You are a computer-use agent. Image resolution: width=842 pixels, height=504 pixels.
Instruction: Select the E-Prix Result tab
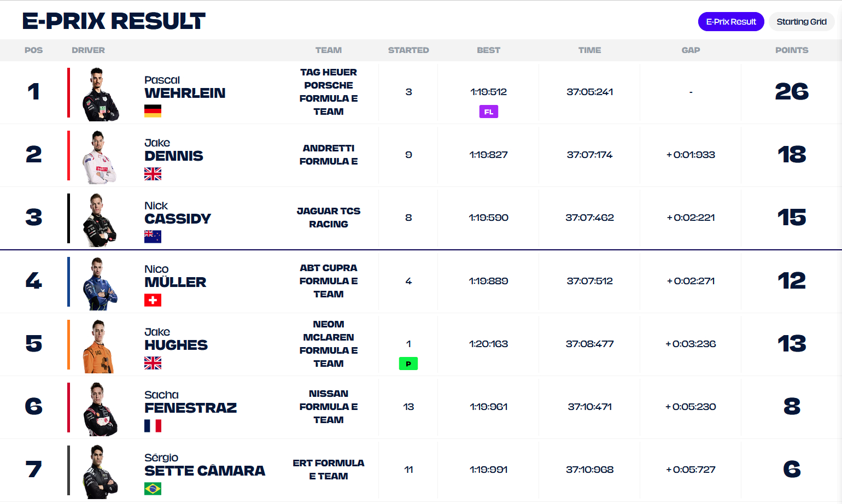click(730, 22)
